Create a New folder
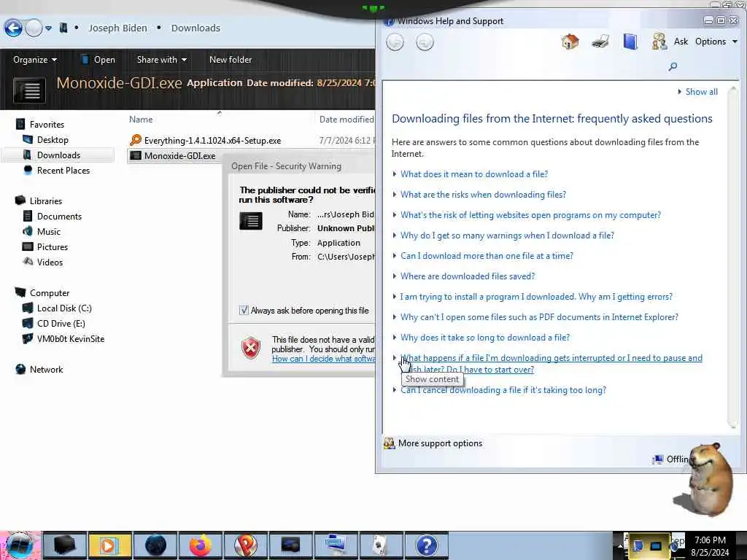 pyautogui.click(x=231, y=60)
